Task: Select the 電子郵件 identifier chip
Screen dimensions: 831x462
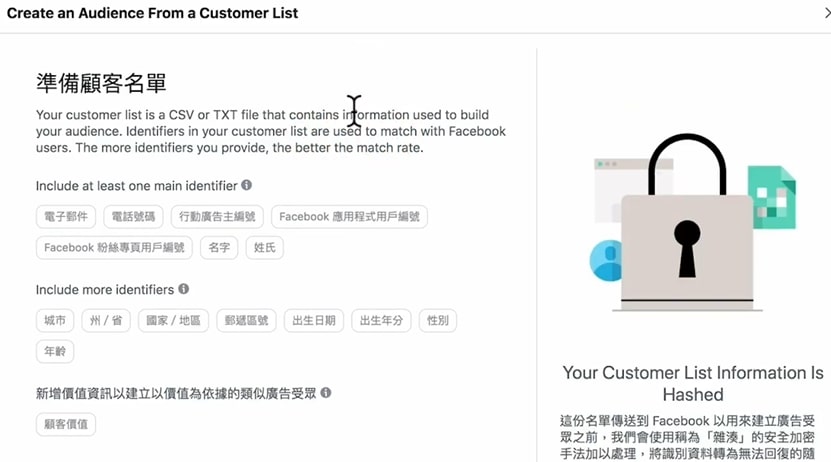Action: click(x=66, y=217)
